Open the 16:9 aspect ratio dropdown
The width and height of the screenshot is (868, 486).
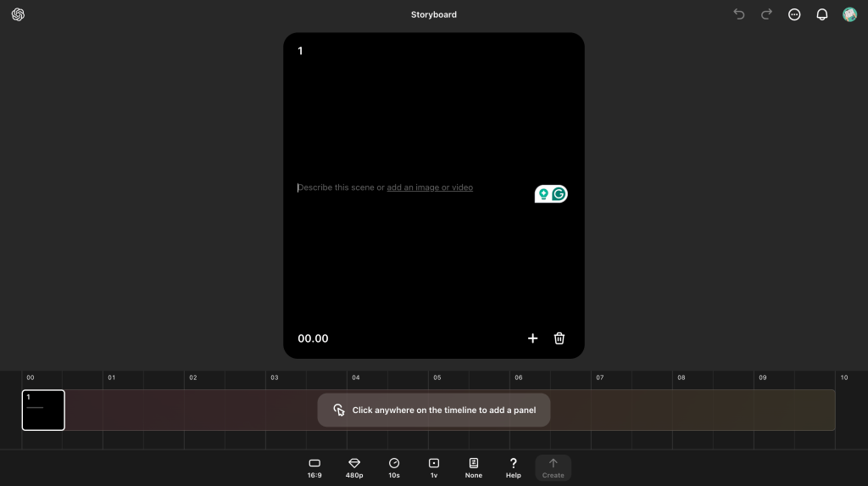tap(314, 467)
